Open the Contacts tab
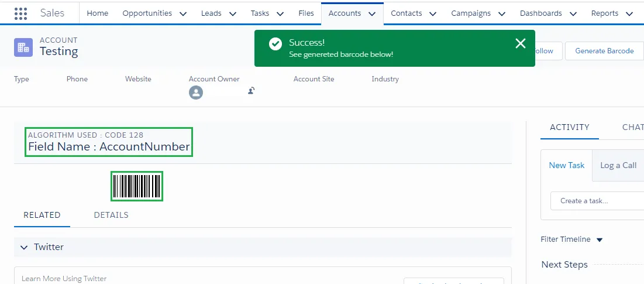Screen dimensions: 644x284 pos(406,13)
